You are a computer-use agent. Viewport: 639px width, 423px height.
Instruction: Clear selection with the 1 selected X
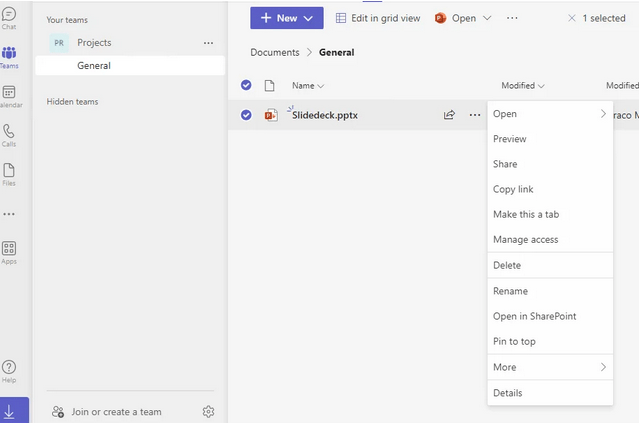pos(572,18)
